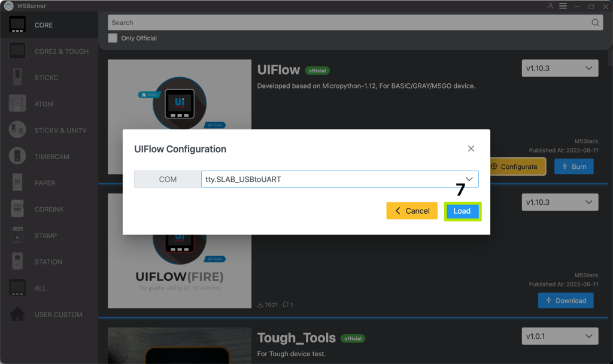The width and height of the screenshot is (613, 364).
Task: Click the download count icon showing 7021
Action: coord(260,305)
